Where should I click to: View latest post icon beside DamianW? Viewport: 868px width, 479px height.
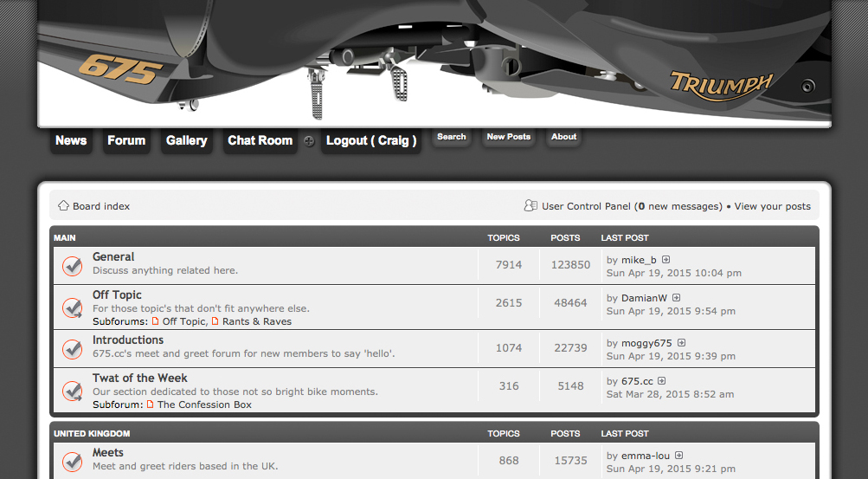[x=677, y=298]
